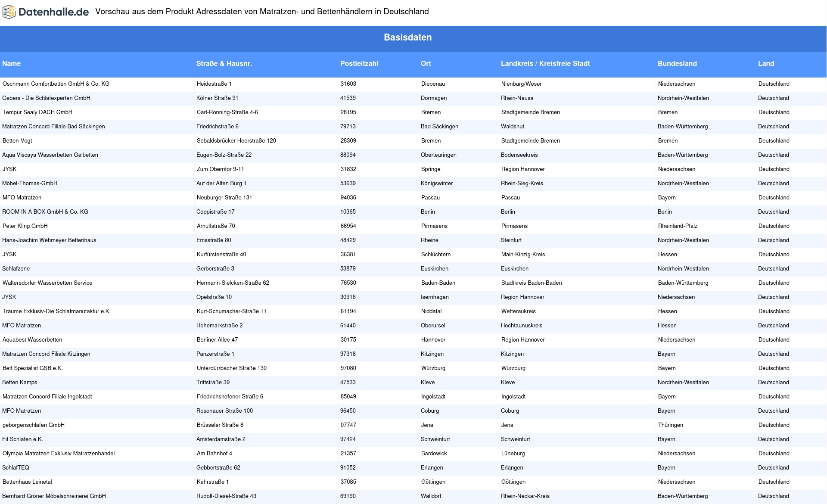Viewport: 827px width, 504px height.
Task: Select Opelstraße 10 address cell
Action: click(x=214, y=297)
